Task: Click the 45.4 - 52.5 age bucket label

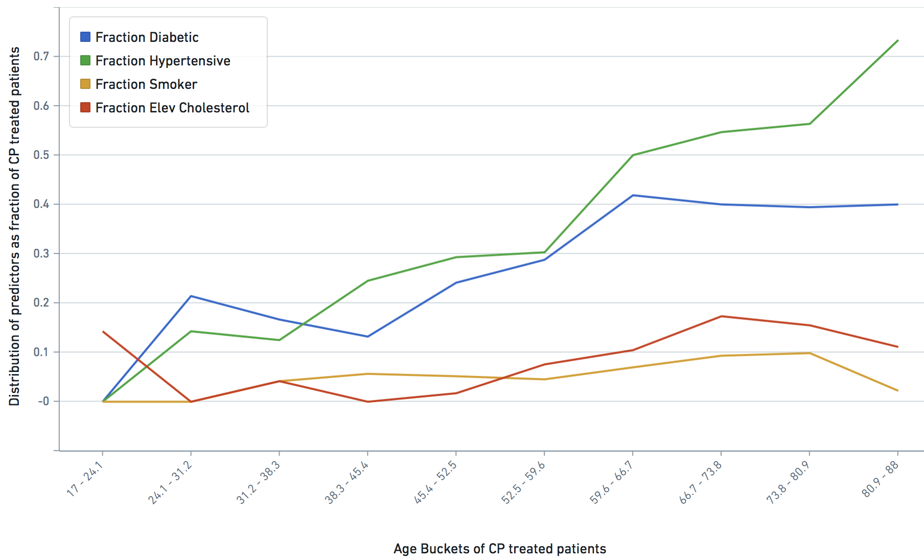Action: (x=436, y=482)
